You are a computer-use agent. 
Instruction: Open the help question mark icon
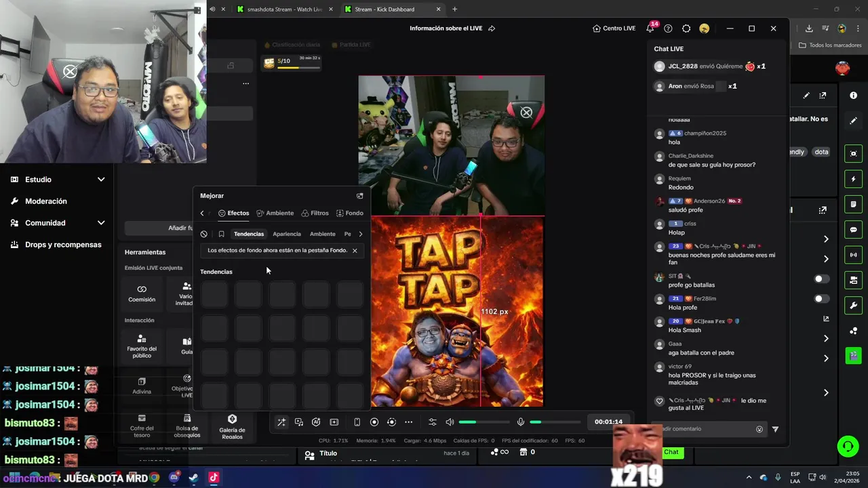tap(668, 28)
